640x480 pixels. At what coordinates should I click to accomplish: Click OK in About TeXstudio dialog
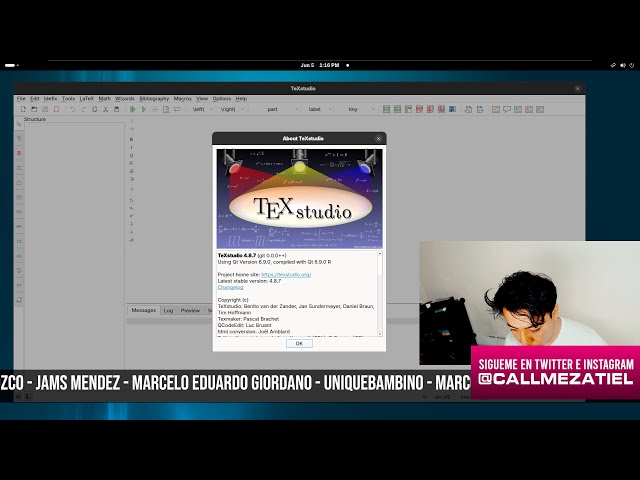pyautogui.click(x=299, y=344)
